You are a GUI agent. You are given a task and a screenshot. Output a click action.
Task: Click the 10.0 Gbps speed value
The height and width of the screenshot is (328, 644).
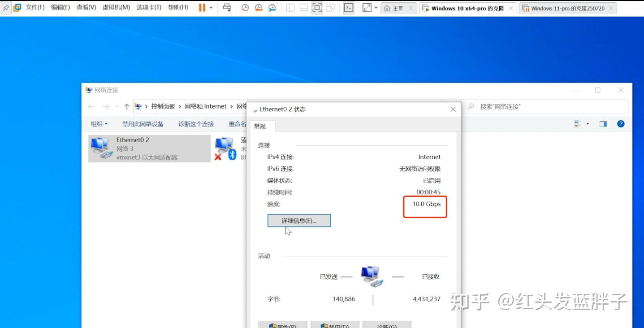click(427, 204)
